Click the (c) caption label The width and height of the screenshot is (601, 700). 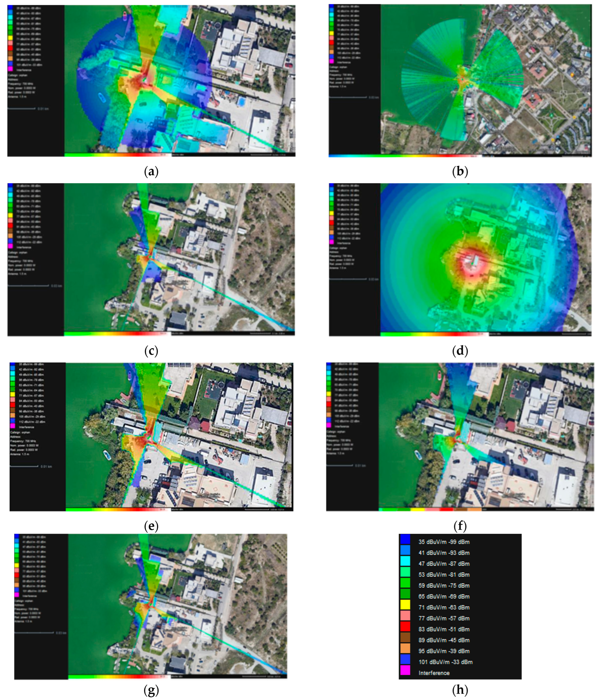click(x=151, y=351)
